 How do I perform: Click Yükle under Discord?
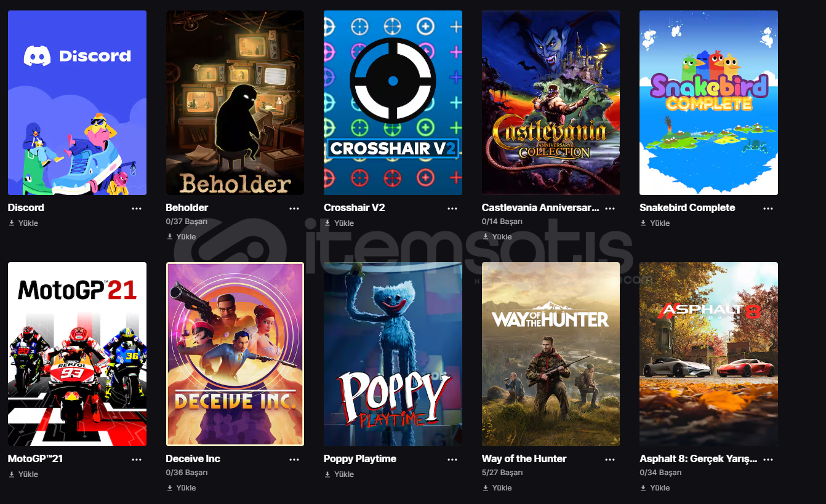click(x=23, y=223)
